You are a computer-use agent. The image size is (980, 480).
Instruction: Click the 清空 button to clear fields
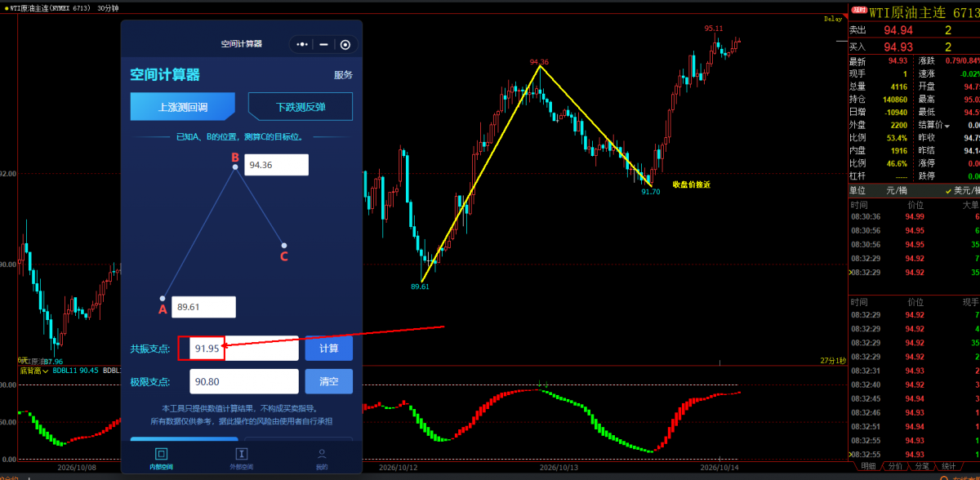pyautogui.click(x=329, y=381)
